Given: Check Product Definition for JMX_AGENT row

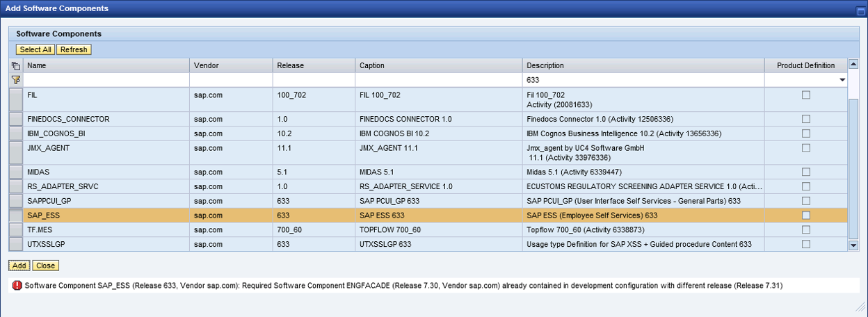Looking at the screenshot, I should click(806, 148).
